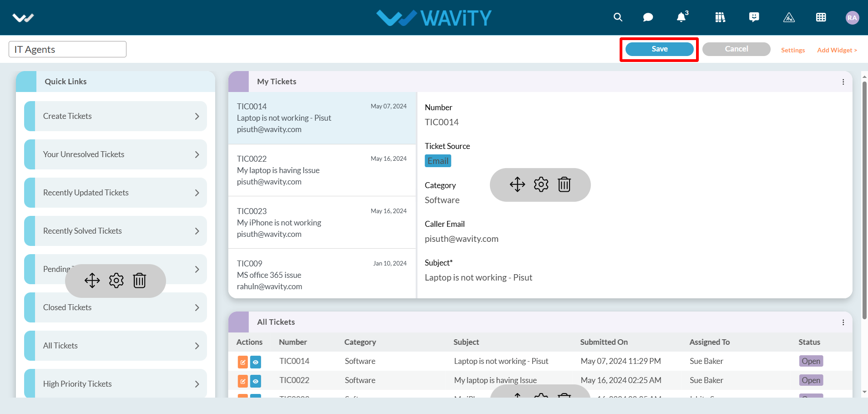Open gear settings on My Tickets widget overlay
868x414 pixels.
pos(541,184)
